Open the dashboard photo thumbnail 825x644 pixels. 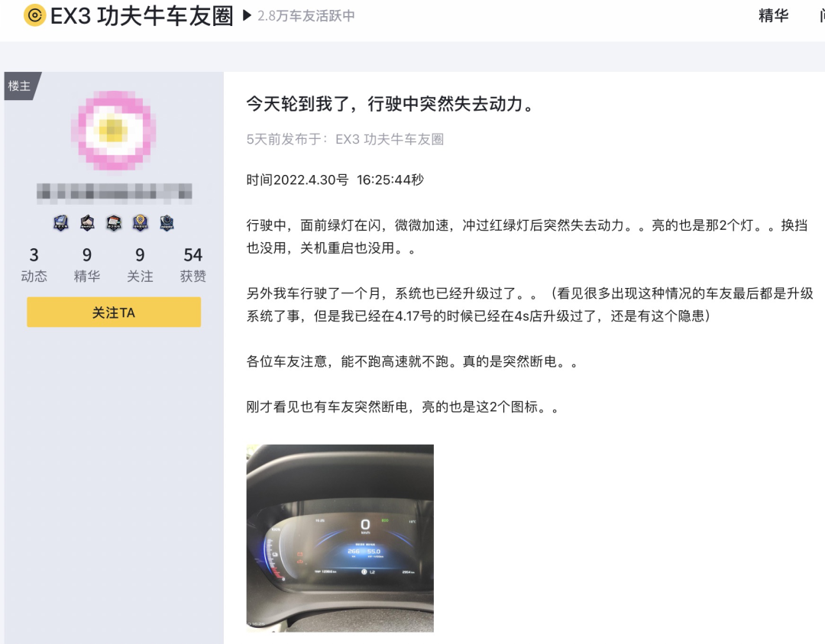pos(340,538)
